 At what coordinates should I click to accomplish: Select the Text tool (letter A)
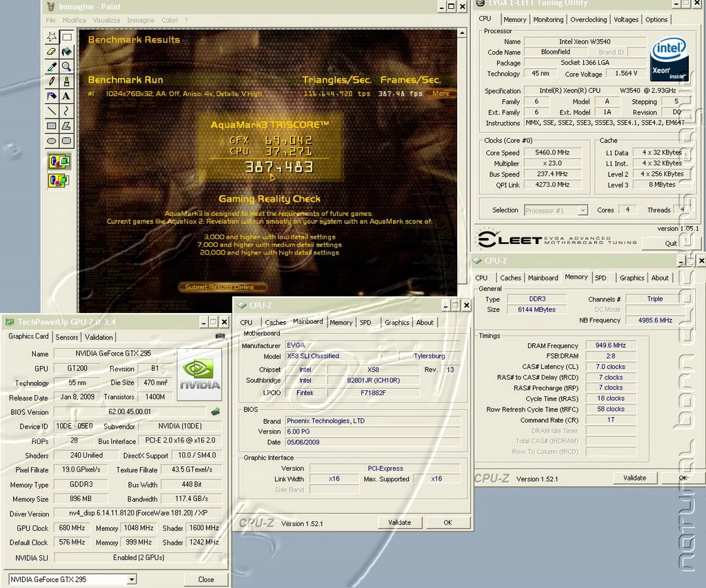click(x=67, y=96)
